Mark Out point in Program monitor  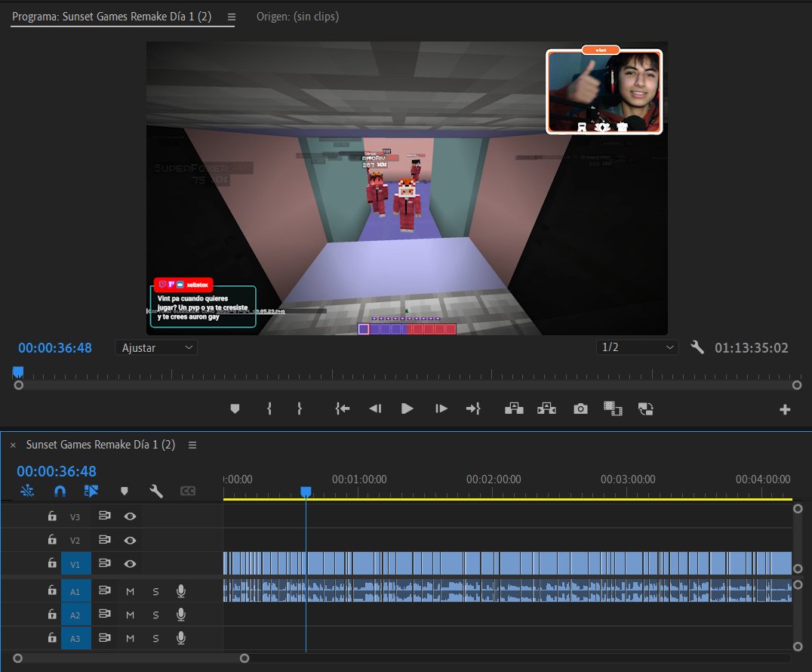pyautogui.click(x=300, y=408)
